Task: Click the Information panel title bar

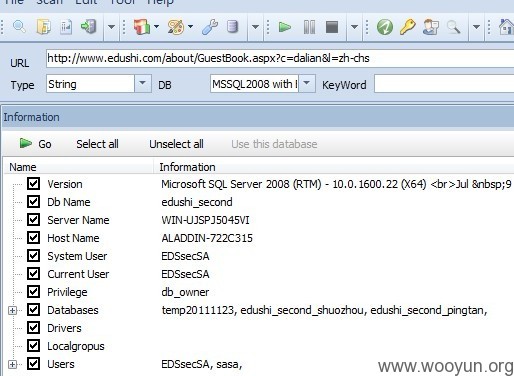Action: (258, 117)
